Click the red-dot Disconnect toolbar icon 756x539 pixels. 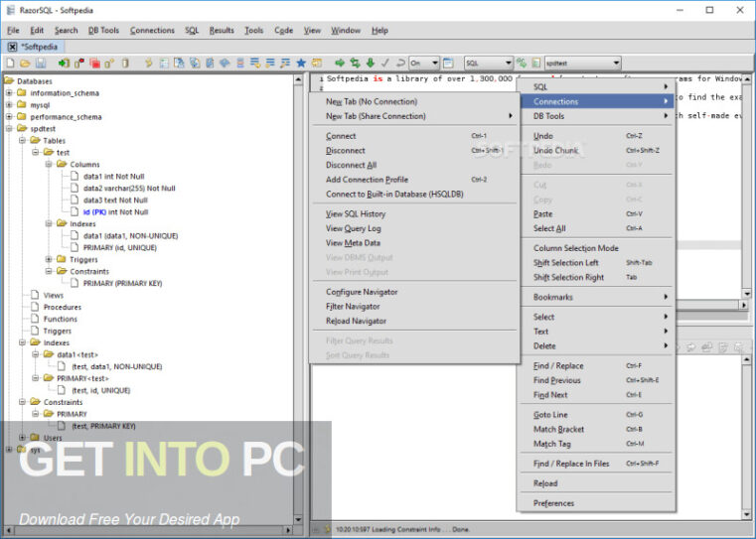(x=79, y=64)
